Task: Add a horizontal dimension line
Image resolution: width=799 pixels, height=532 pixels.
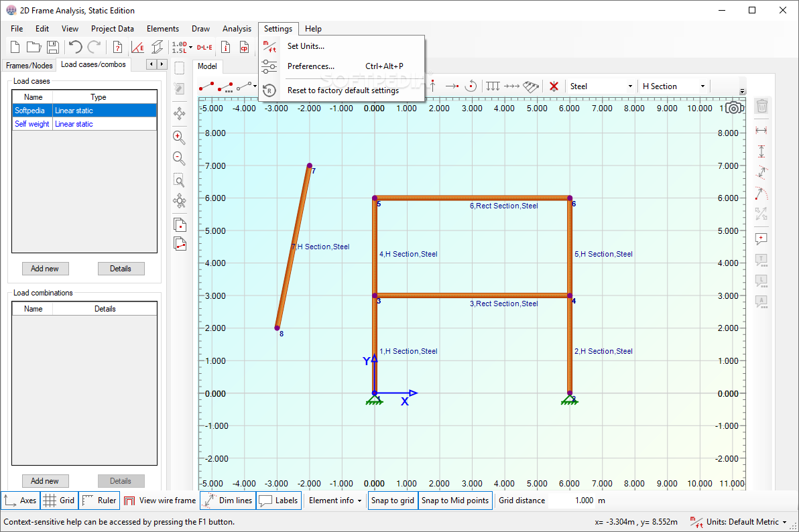Action: [x=761, y=131]
